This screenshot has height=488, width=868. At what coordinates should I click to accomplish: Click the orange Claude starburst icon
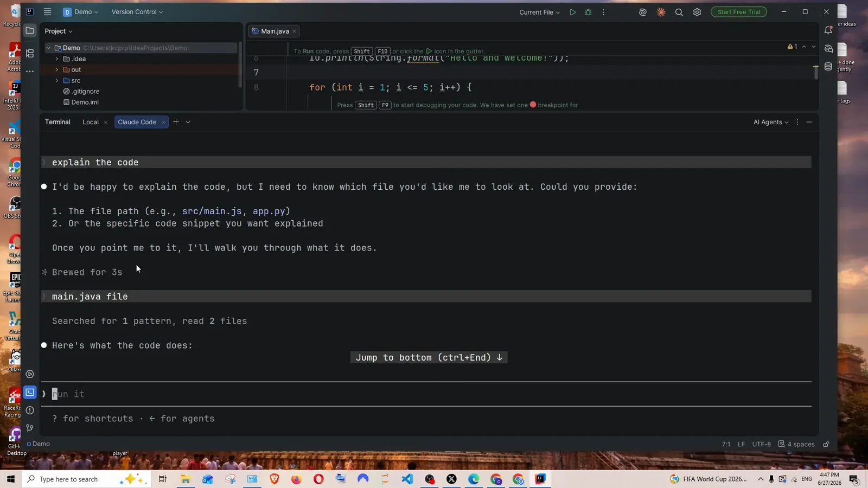tap(661, 12)
